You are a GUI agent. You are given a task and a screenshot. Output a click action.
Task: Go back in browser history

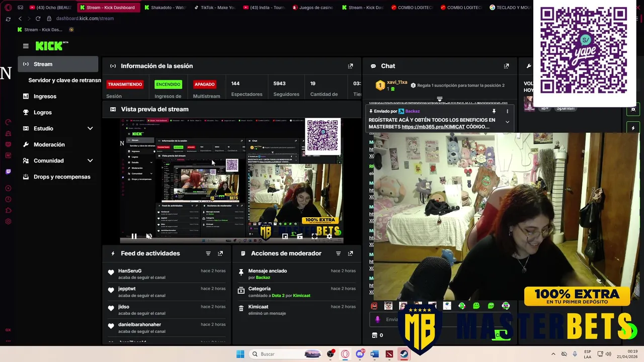coord(20,19)
